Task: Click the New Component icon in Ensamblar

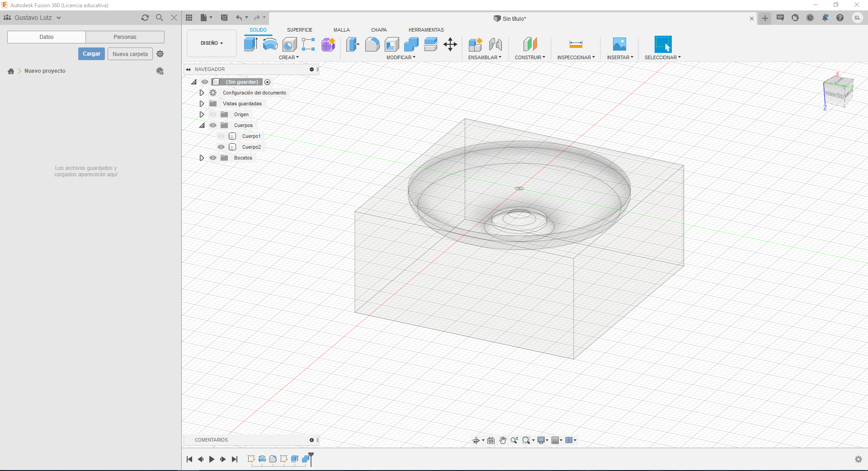Action: [476, 44]
